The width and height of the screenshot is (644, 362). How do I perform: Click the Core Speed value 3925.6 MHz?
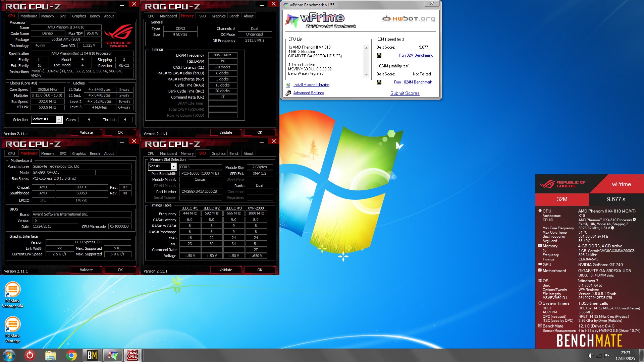(47, 89)
